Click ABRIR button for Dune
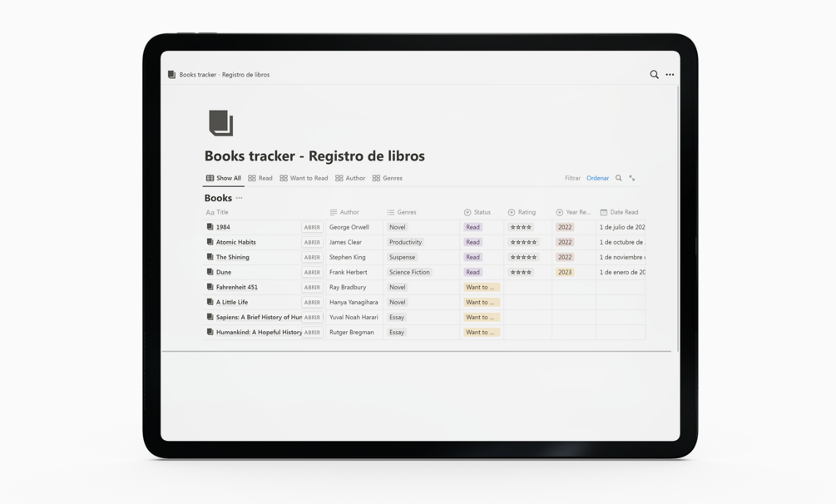The image size is (836, 504). 312,272
